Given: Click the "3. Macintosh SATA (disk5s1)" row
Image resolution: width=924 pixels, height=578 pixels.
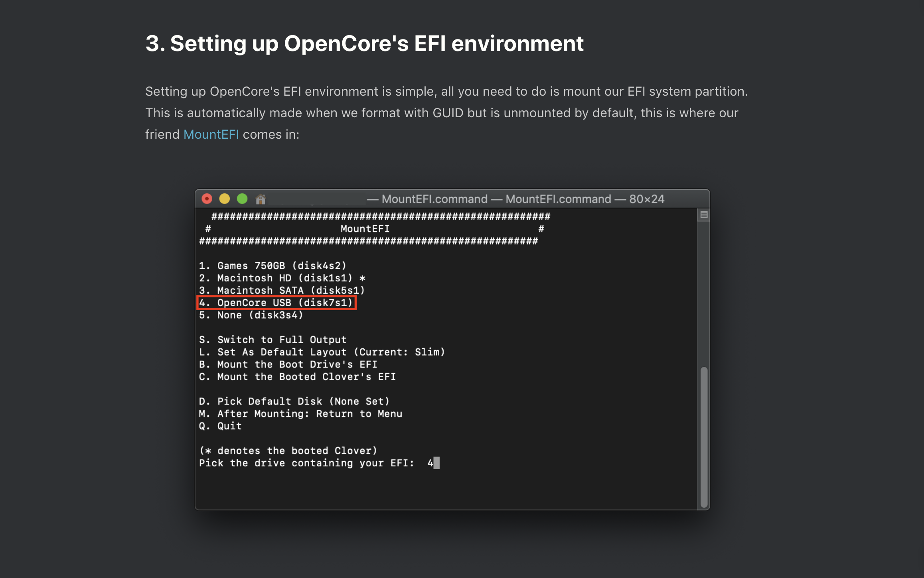Looking at the screenshot, I should coord(282,290).
